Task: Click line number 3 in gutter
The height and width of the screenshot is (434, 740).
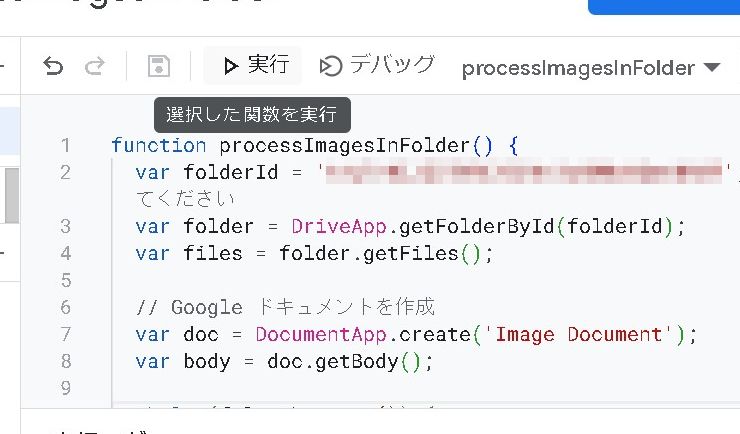Action: 65,226
